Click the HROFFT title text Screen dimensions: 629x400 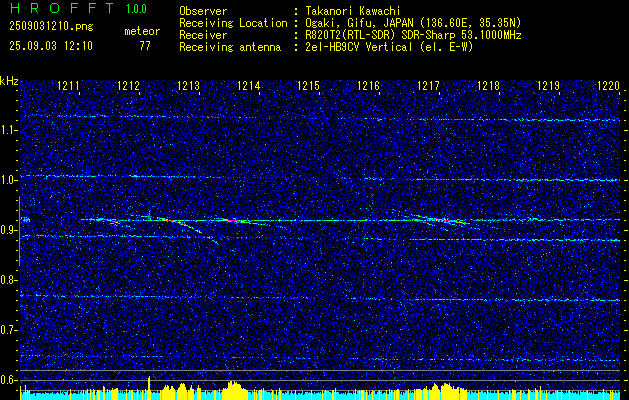(62, 8)
